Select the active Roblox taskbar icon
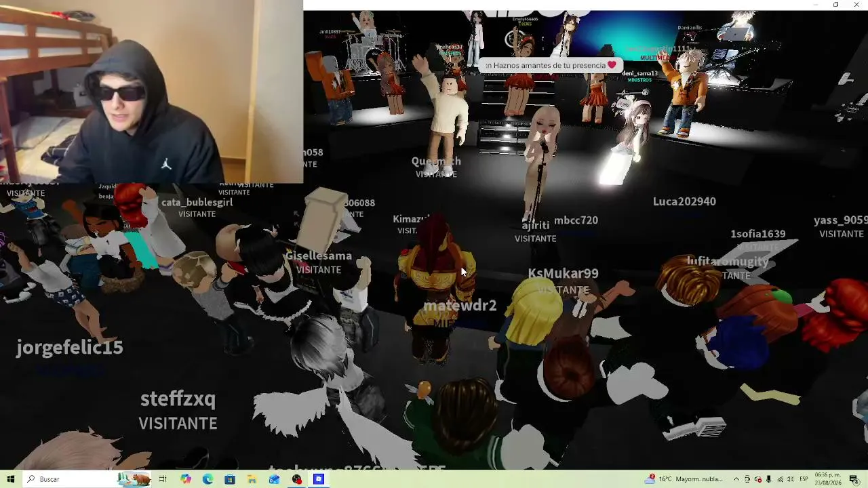The height and width of the screenshot is (488, 868). click(x=319, y=479)
